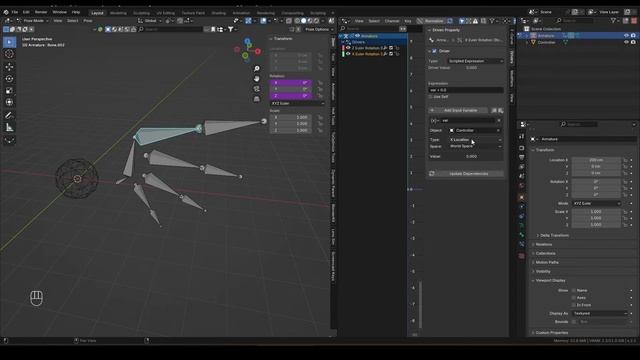Select the Transform tool
The height and width of the screenshot is (360, 640).
pos(9,102)
